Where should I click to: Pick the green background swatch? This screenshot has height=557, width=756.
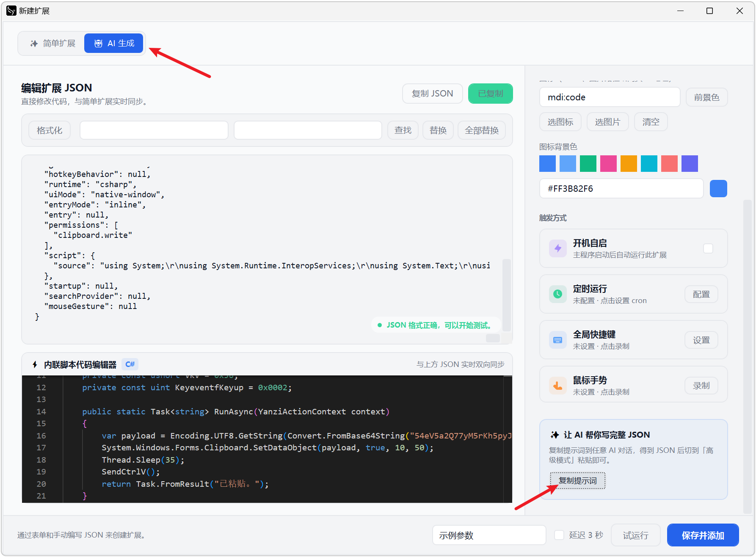(x=588, y=163)
